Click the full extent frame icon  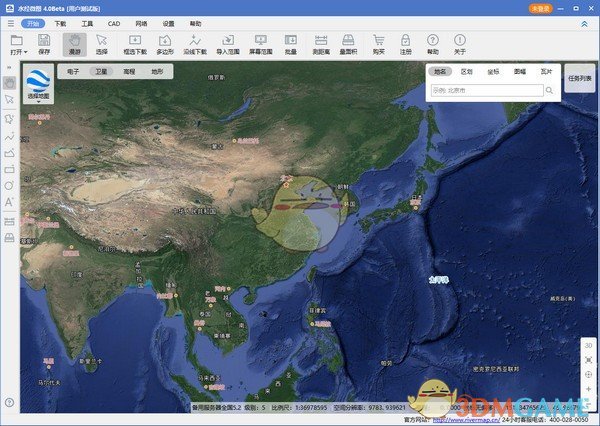[x=589, y=360]
